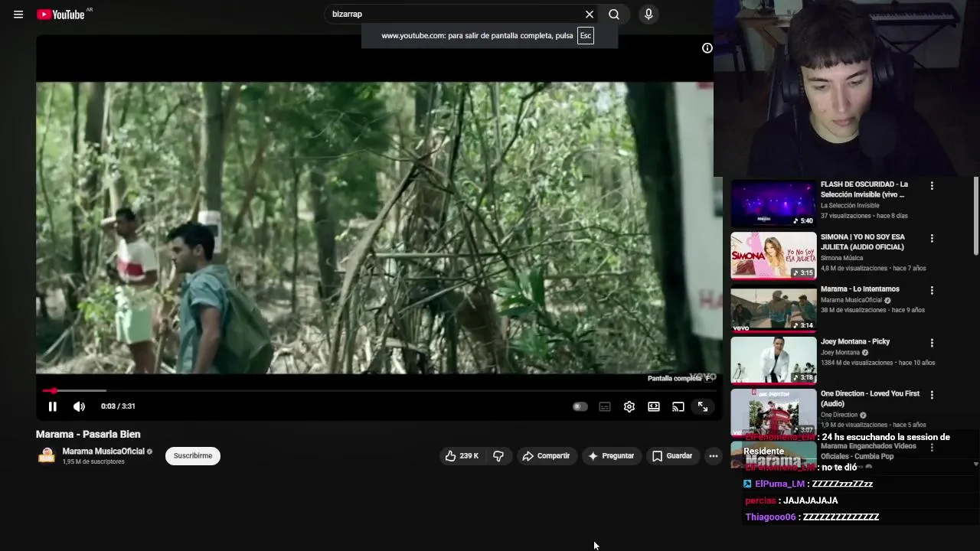Open SIMONA Yo No Soy Esa Julieta thumbnail

pyautogui.click(x=773, y=256)
